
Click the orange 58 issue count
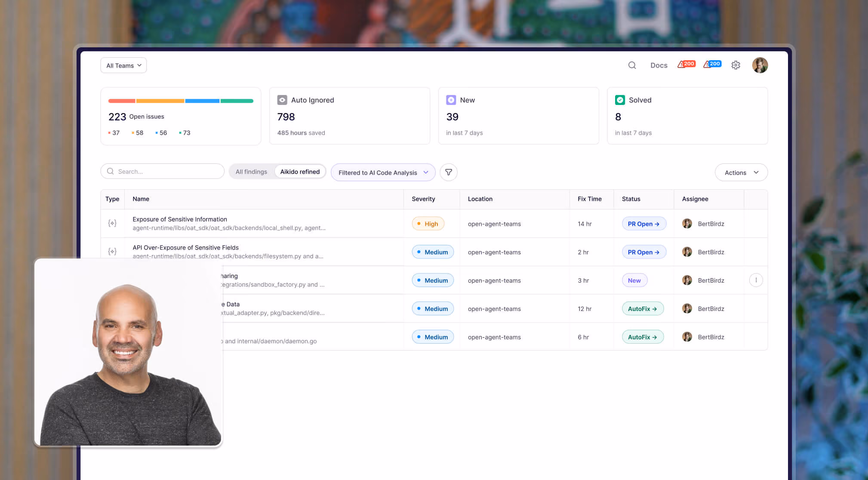138,133
